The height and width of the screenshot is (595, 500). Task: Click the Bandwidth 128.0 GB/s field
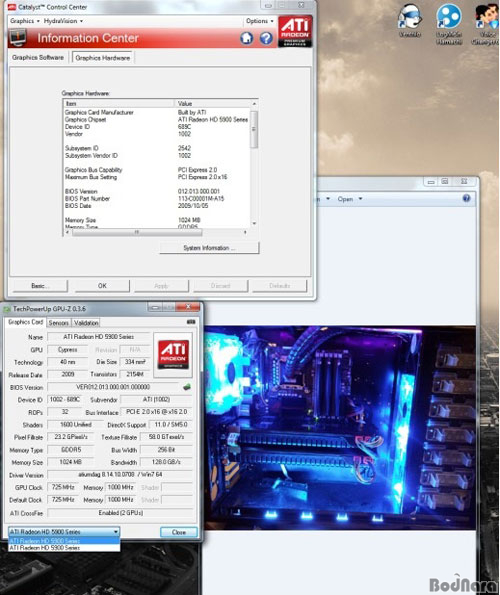point(166,462)
